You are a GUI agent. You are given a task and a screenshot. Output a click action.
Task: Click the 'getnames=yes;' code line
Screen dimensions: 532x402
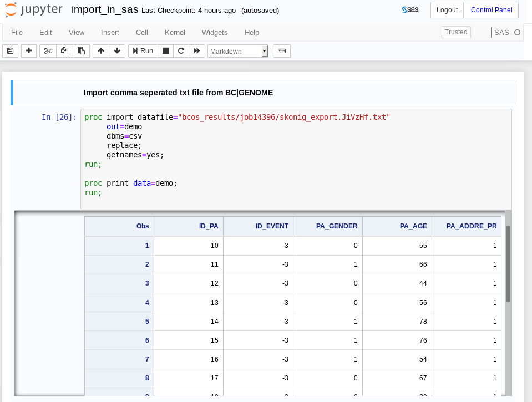[135, 155]
